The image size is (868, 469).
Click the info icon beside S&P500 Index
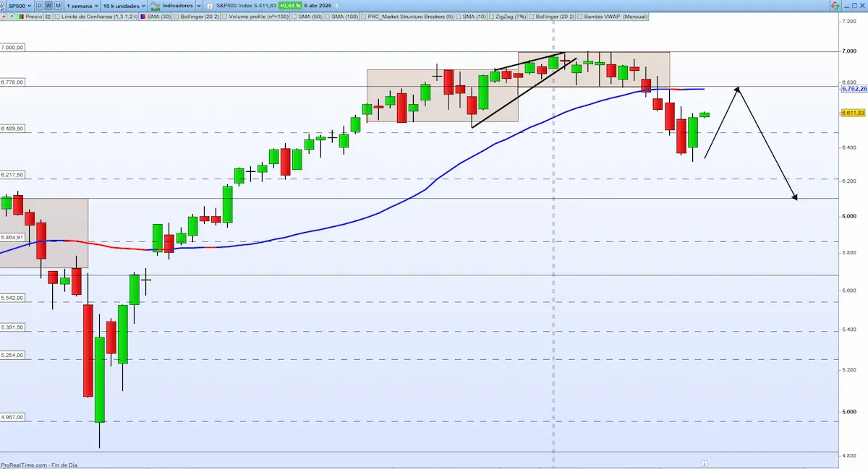[x=210, y=5]
